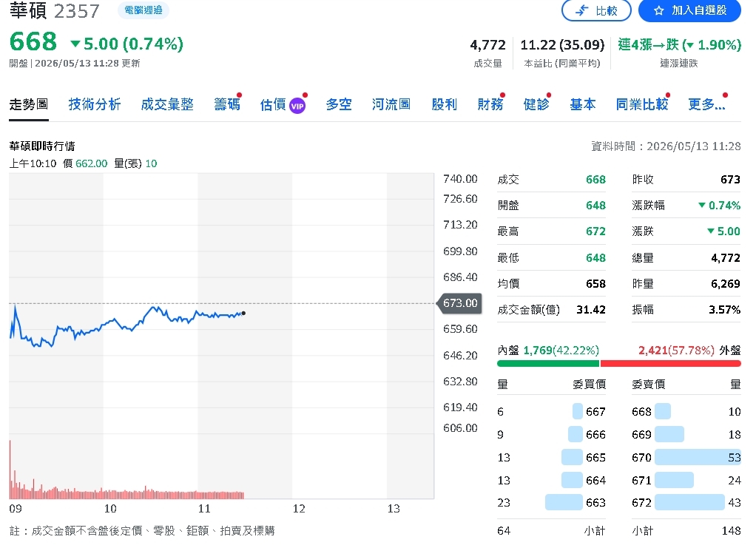Screen dimensions: 756x548
Task: Add stock via 加入自選股 button
Action: pos(689,10)
